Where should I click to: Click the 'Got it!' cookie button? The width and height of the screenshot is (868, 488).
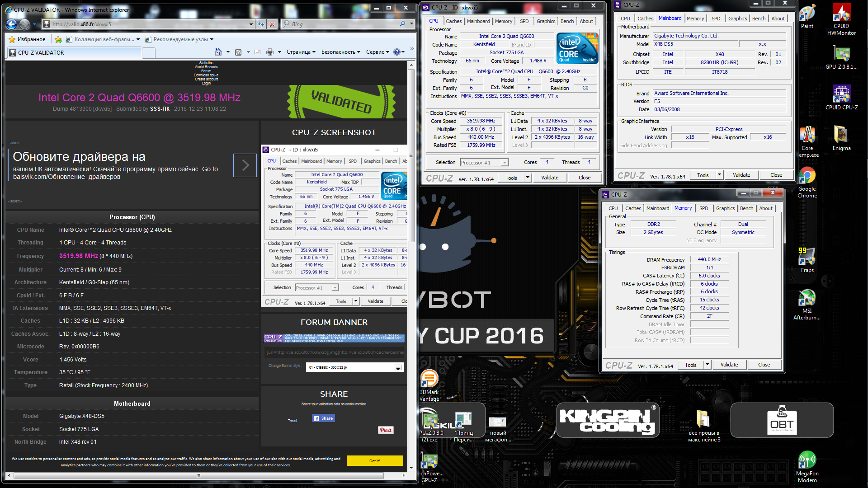coord(375,461)
